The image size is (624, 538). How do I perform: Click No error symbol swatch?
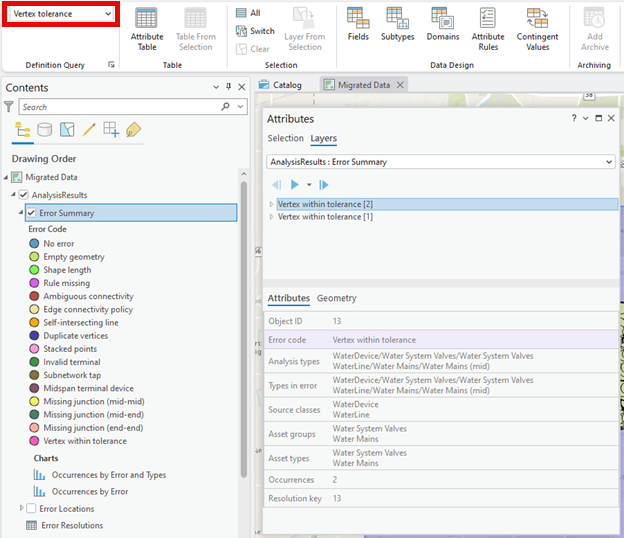[x=34, y=243]
